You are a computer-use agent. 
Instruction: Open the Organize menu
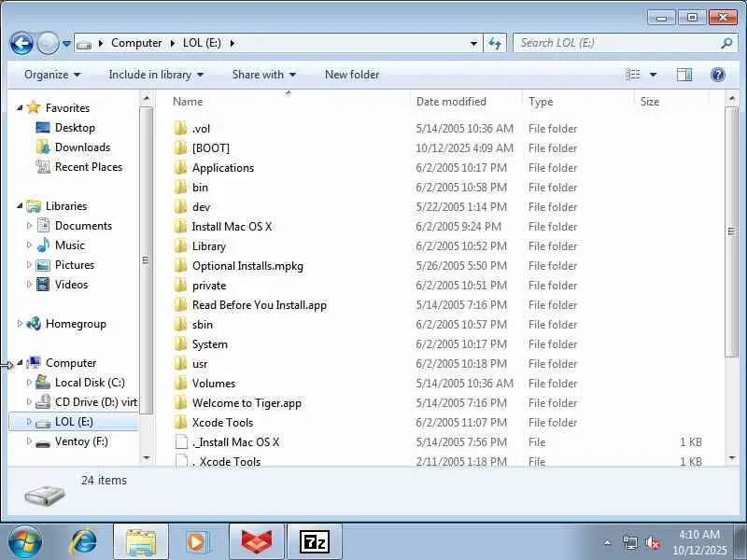pos(52,75)
